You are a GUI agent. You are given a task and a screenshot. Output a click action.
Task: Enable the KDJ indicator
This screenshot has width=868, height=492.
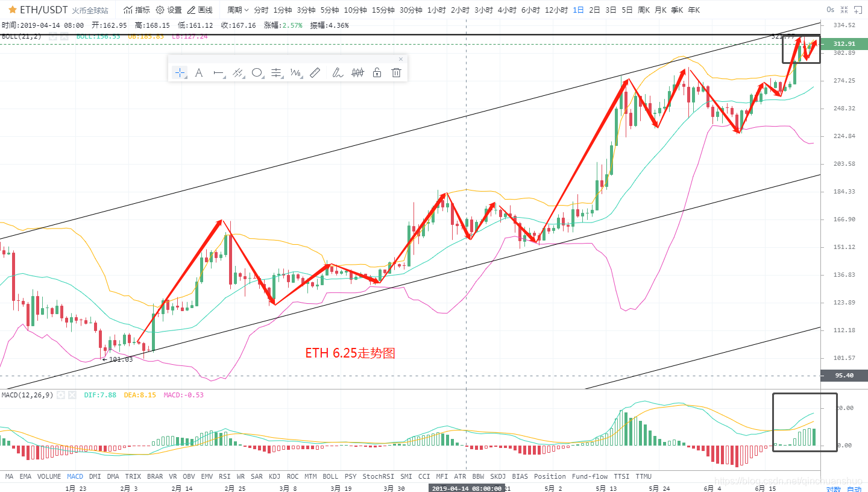coord(274,476)
